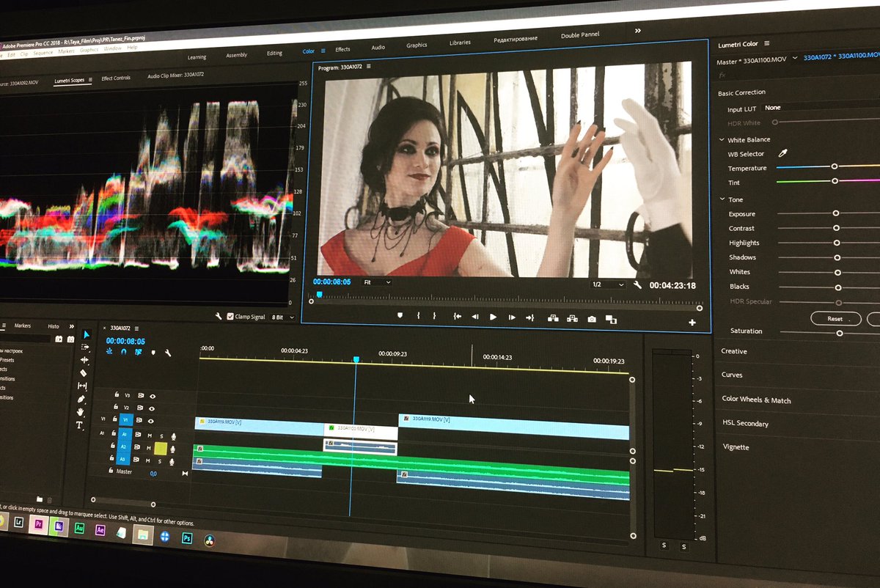
Task: Click Mark In bracket button
Action: coord(418,315)
